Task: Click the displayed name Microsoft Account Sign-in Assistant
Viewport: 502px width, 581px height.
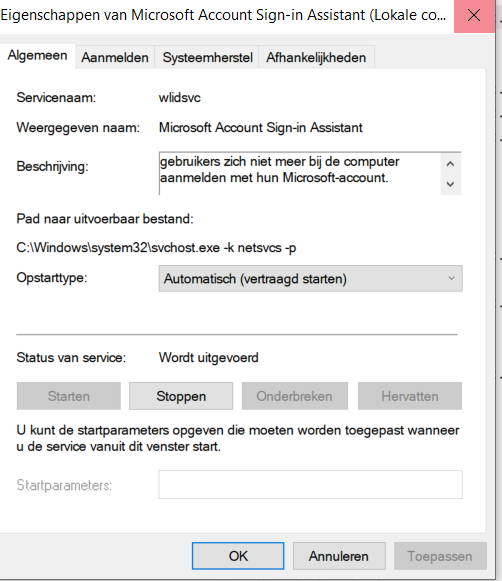Action: pyautogui.click(x=260, y=127)
